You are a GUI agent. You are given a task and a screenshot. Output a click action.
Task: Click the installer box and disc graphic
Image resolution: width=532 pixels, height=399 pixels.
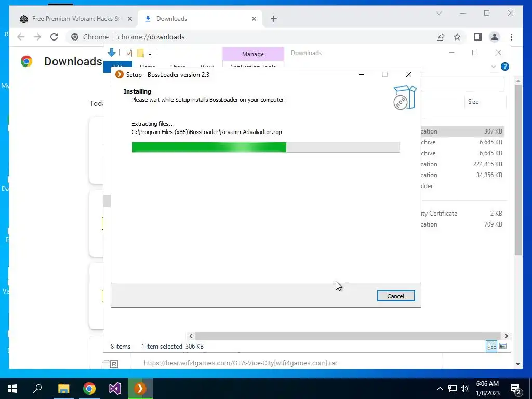point(405,97)
